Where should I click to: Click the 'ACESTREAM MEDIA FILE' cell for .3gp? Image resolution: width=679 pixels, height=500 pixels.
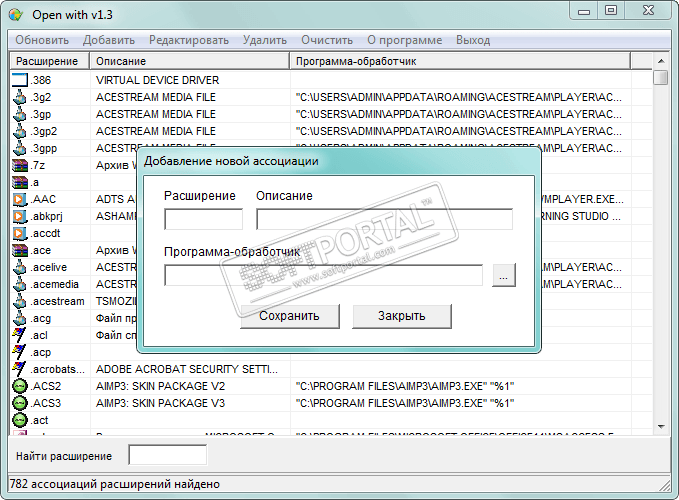(156, 114)
